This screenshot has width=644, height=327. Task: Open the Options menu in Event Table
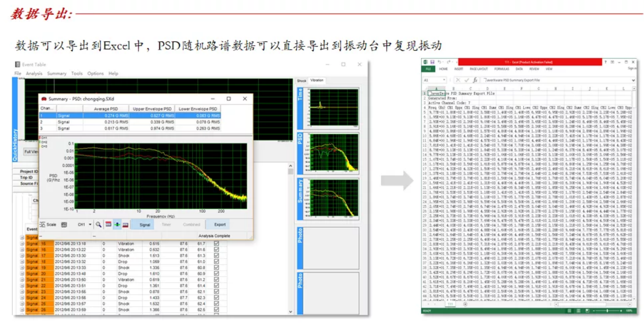click(95, 73)
